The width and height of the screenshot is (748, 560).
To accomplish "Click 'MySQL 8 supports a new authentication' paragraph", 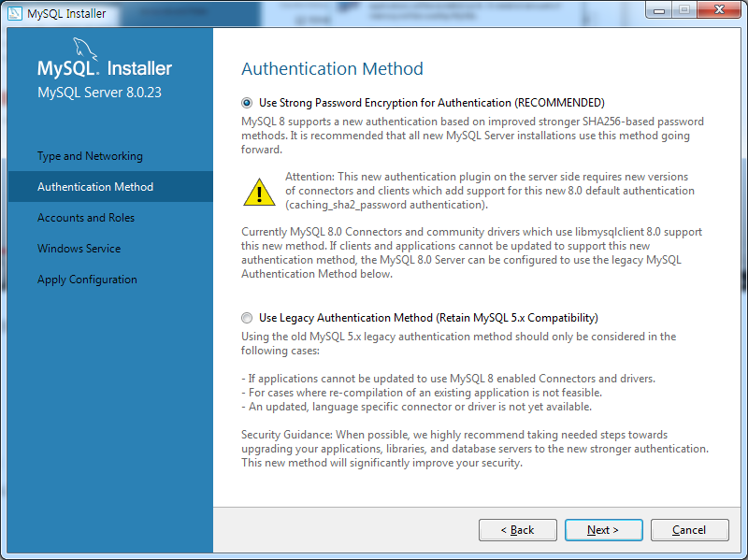I will pyautogui.click(x=472, y=136).
